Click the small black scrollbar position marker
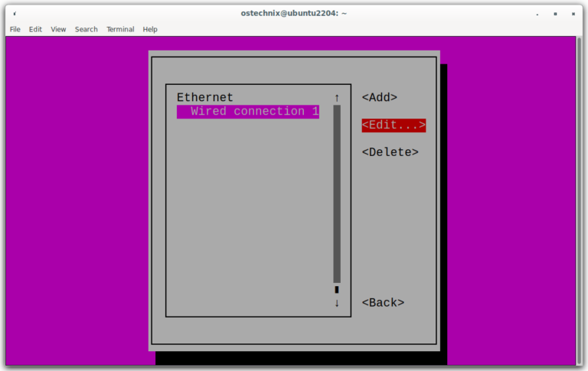 pos(336,289)
